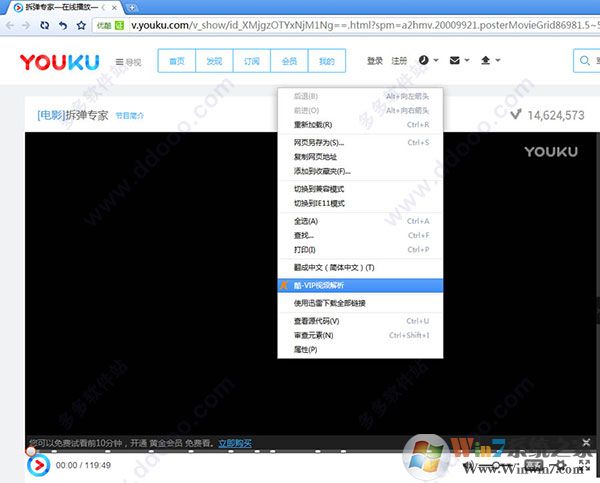600x483 pixels.
Task: Bookmark page with the star icon
Action: [81, 26]
